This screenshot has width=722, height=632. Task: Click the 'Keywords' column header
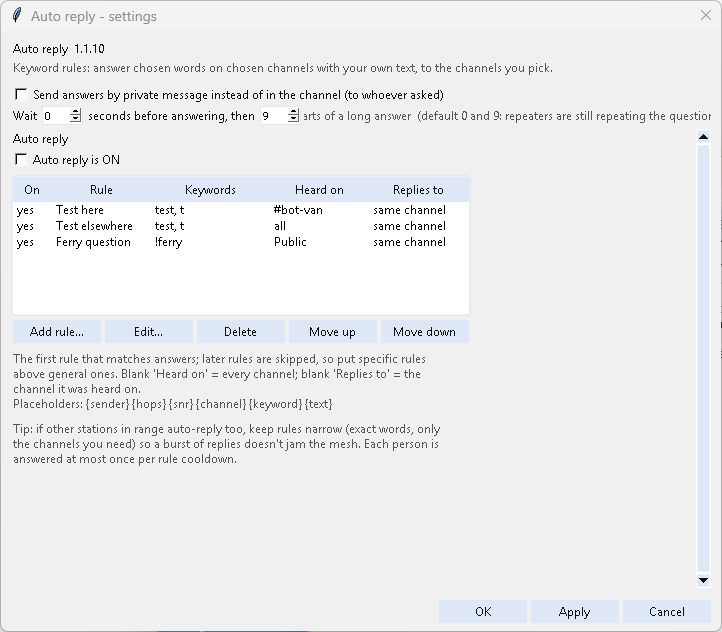[210, 190]
